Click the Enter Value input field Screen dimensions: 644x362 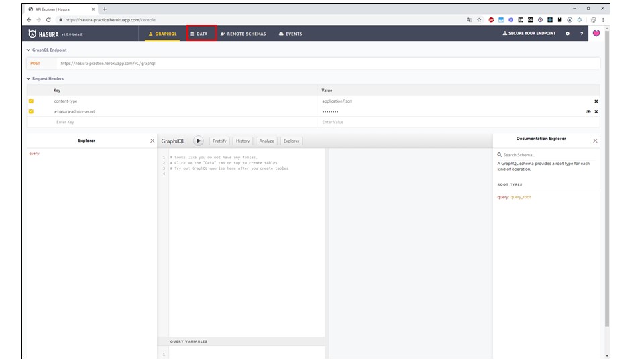tap(458, 122)
